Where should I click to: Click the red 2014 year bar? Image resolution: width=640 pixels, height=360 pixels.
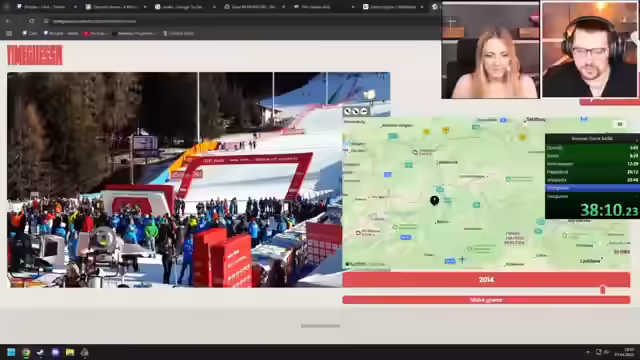[x=486, y=280]
